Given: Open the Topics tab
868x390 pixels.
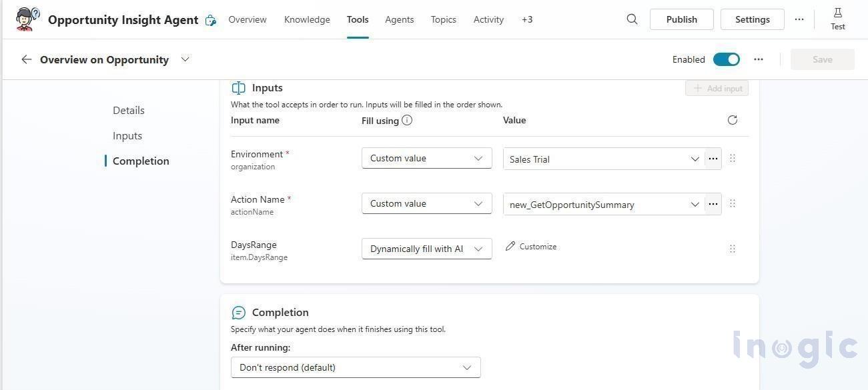Looking at the screenshot, I should [x=443, y=19].
